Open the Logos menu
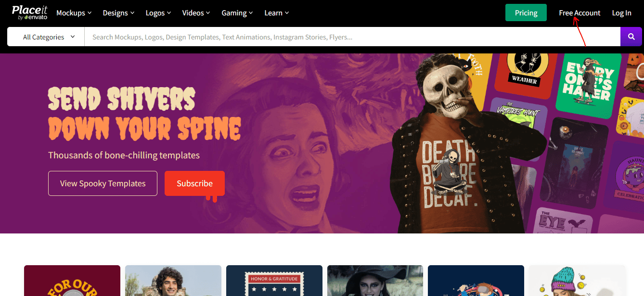644x296 pixels. 158,13
